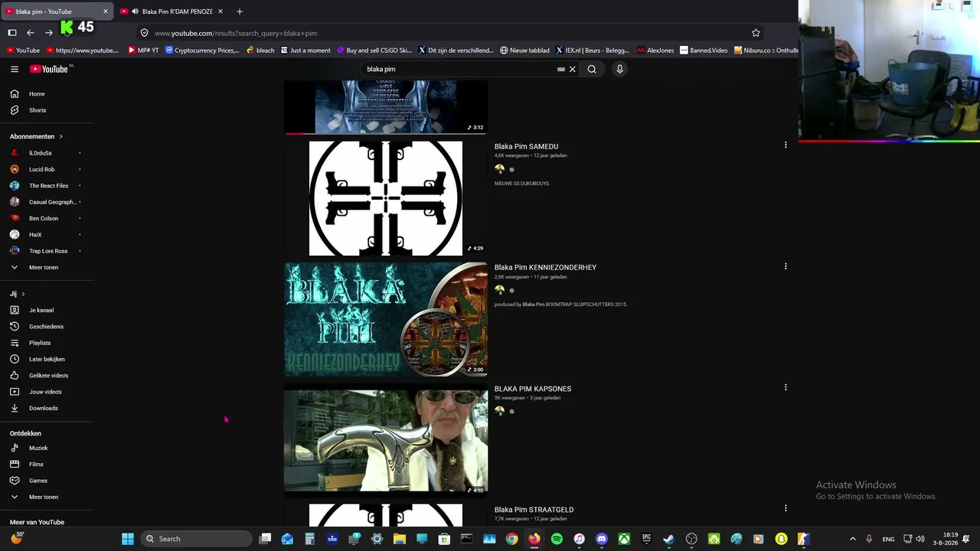Open the AlexJones bookmark
The height and width of the screenshot is (551, 980).
pyautogui.click(x=655, y=51)
